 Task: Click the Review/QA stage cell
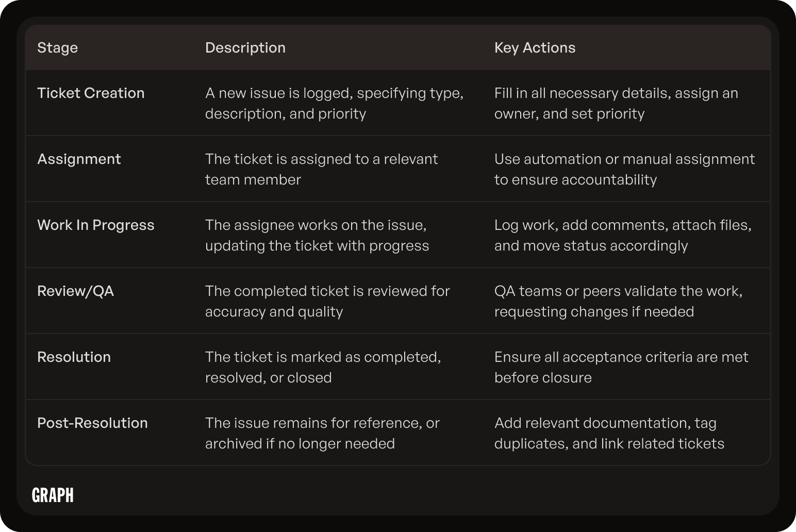[76, 291]
